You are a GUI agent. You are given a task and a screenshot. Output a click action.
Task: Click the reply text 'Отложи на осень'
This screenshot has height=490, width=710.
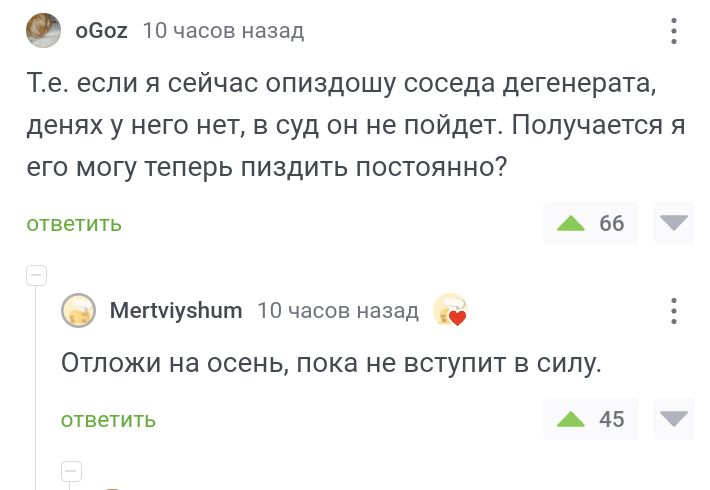[332, 362]
